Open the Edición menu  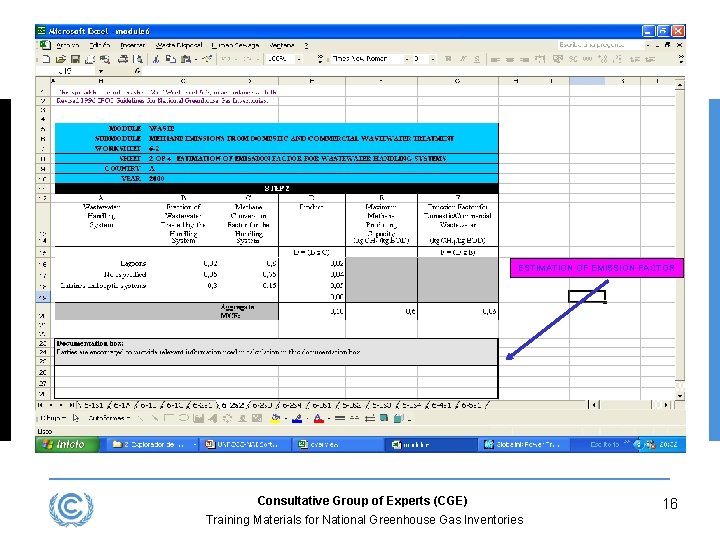100,45
